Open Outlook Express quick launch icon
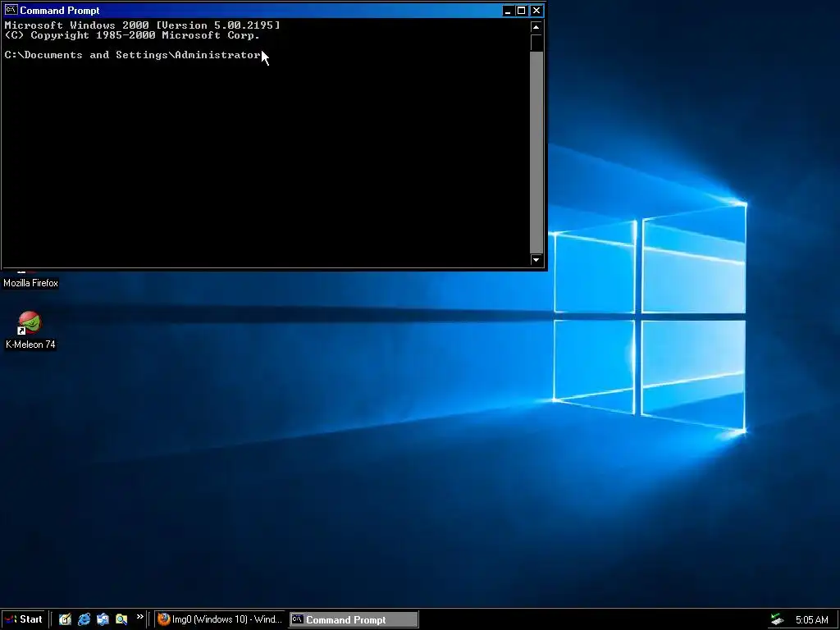 coord(103,619)
